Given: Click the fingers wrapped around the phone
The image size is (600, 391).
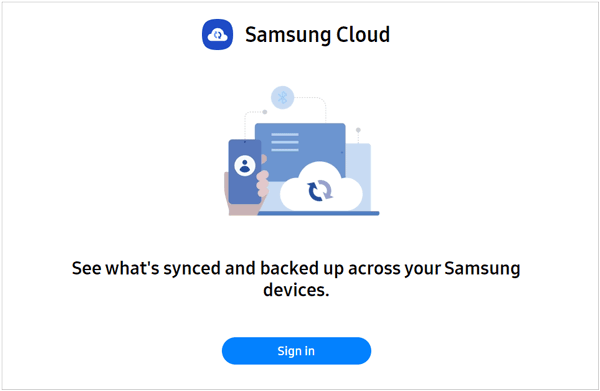Looking at the screenshot, I should tap(263, 183).
